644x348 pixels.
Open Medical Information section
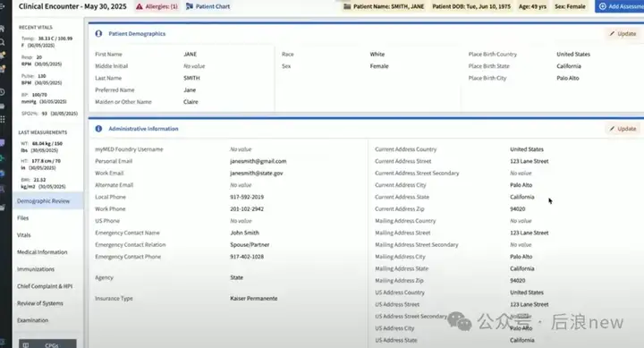click(x=42, y=252)
